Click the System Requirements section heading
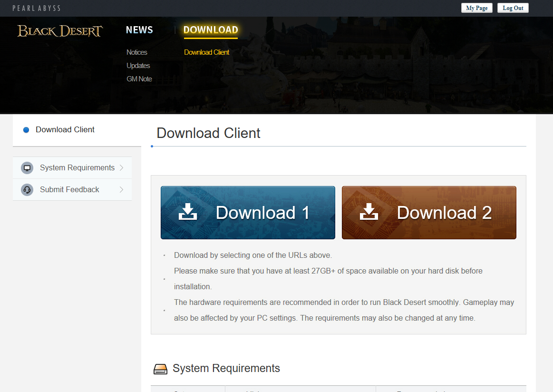Viewport: 553px width, 392px height. coord(226,368)
